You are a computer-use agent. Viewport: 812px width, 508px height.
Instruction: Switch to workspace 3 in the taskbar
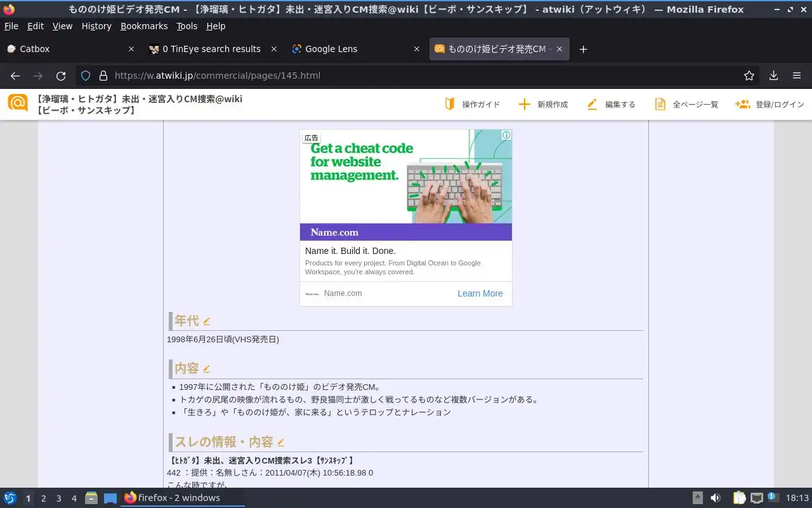59,498
